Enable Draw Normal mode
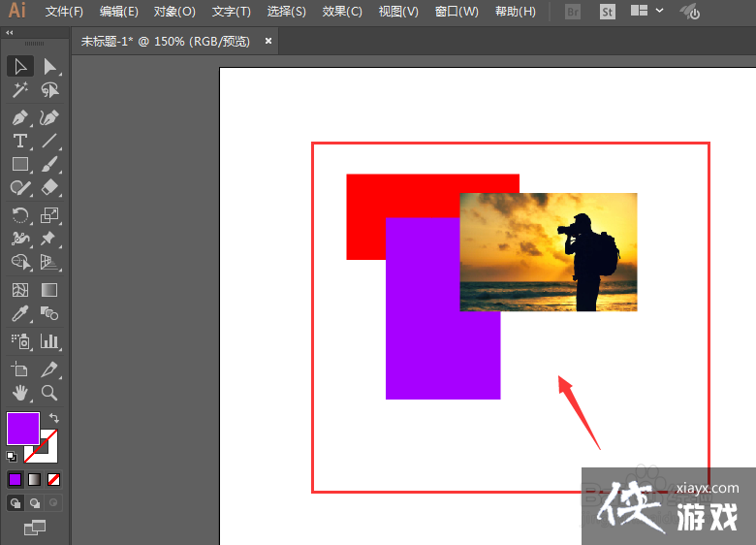This screenshot has width=756, height=545. [x=16, y=503]
